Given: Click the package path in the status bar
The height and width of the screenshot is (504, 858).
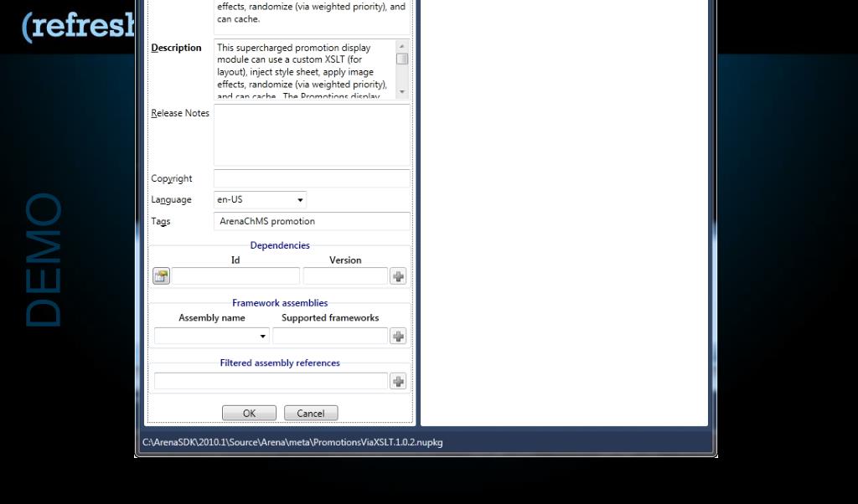Looking at the screenshot, I should click(292, 442).
